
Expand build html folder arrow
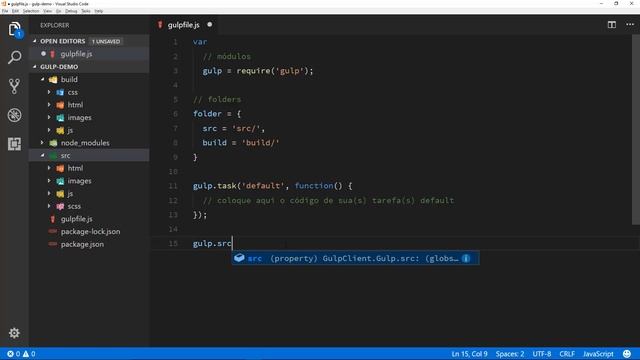tap(49, 105)
